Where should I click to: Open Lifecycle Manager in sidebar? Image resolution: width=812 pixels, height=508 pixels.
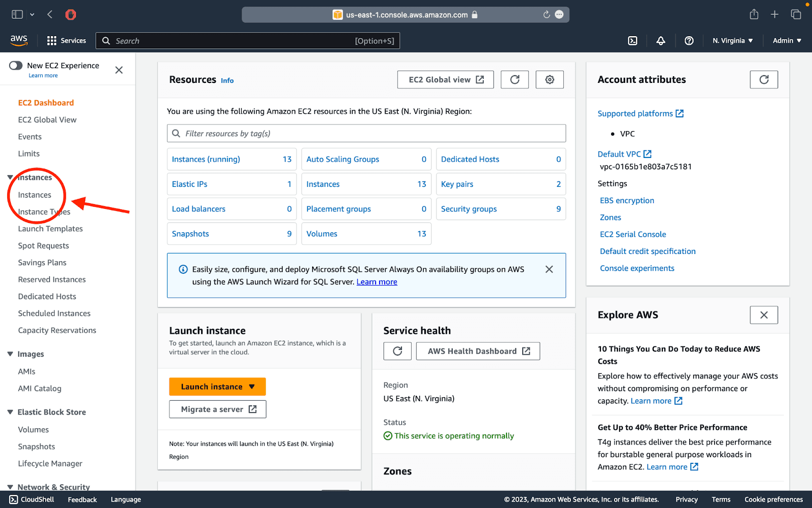point(50,463)
